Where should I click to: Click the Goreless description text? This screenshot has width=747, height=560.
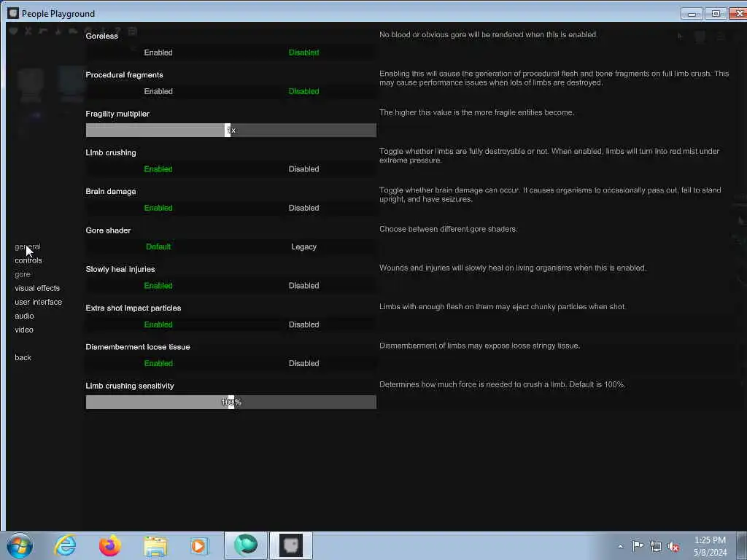click(x=488, y=35)
